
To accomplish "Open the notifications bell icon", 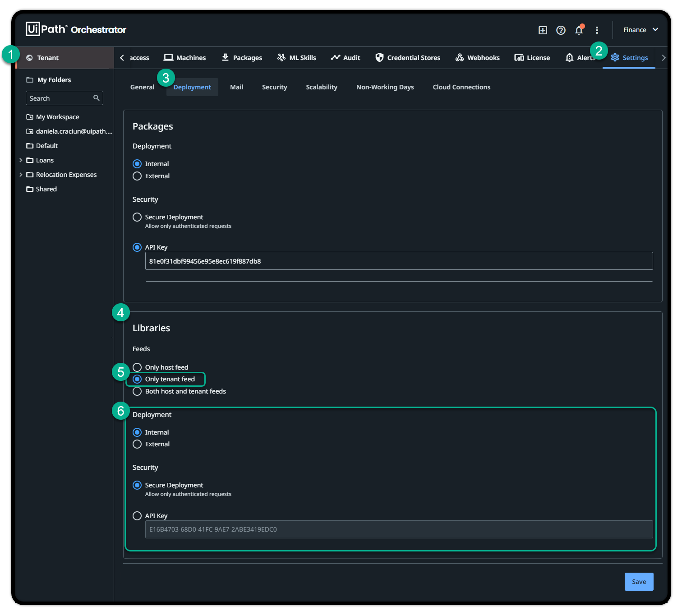I will pos(579,30).
